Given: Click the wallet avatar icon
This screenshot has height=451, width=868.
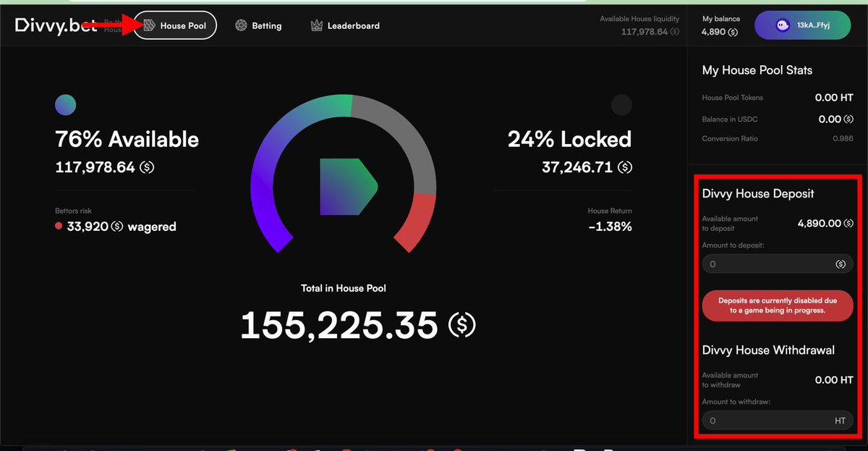Looking at the screenshot, I should (782, 25).
